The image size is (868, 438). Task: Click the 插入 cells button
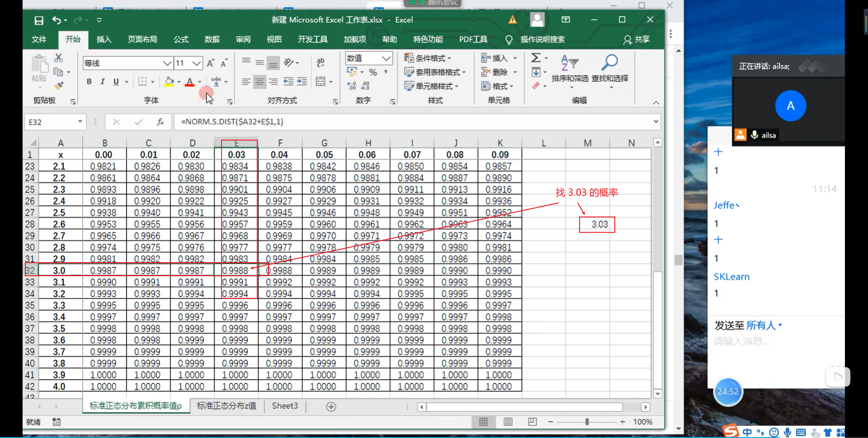pyautogui.click(x=499, y=58)
